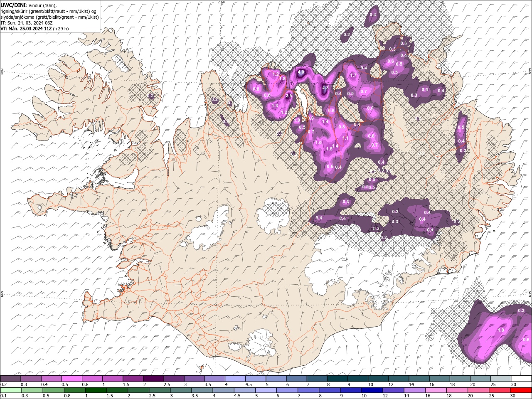Click the 0.1 label under lower legend
This screenshot has width=532, height=399.
pos(3,396)
